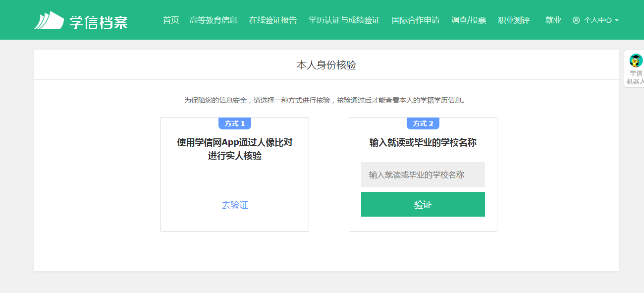Click the 方式 1 badge

[x=235, y=123]
